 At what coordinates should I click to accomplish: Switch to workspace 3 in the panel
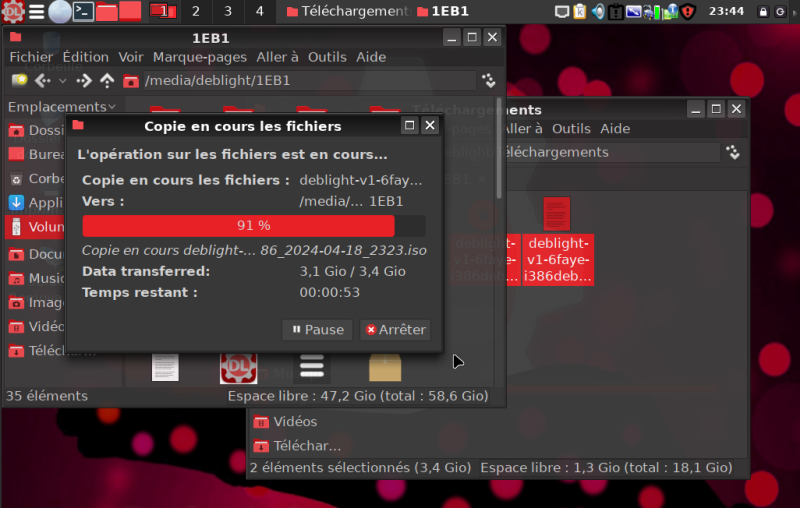click(228, 12)
